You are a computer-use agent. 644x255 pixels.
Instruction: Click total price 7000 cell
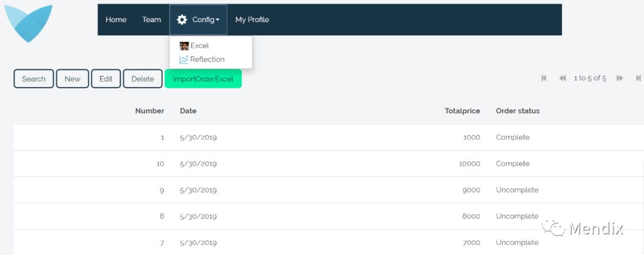[471, 242]
